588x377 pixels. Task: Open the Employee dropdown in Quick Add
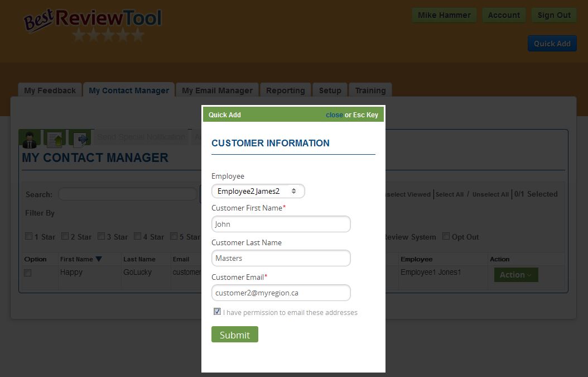pyautogui.click(x=258, y=191)
